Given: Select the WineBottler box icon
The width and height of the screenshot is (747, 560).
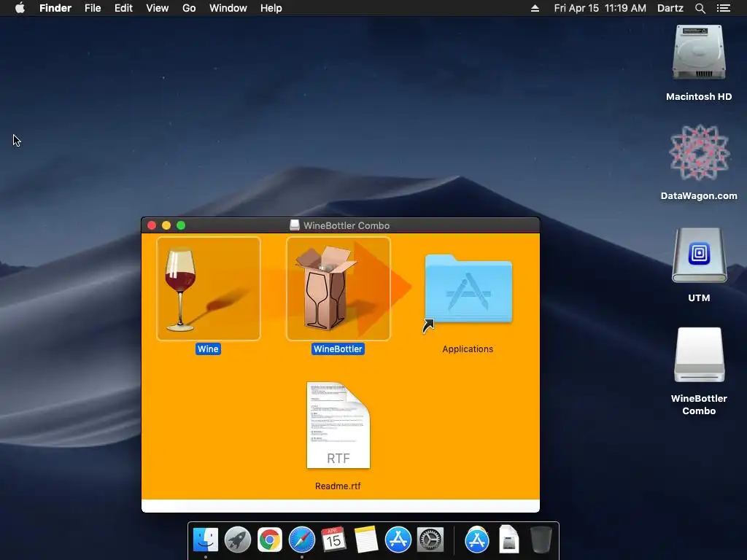Looking at the screenshot, I should click(x=338, y=289).
